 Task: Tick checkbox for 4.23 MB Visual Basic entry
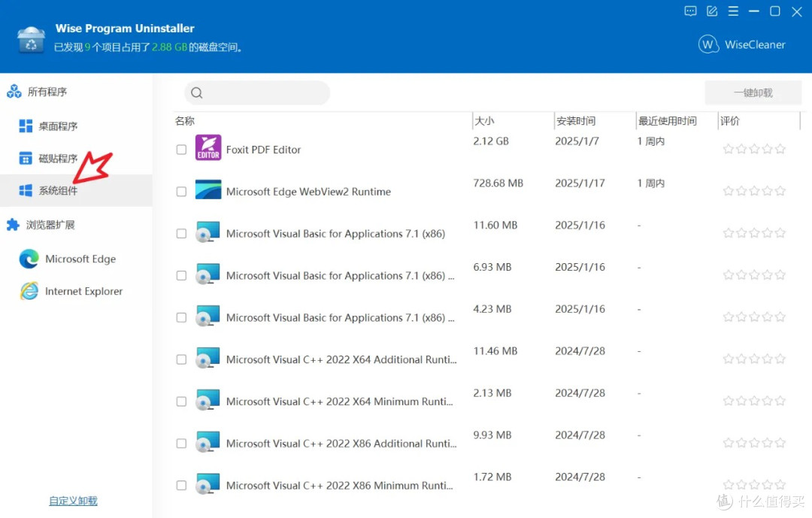coord(181,317)
